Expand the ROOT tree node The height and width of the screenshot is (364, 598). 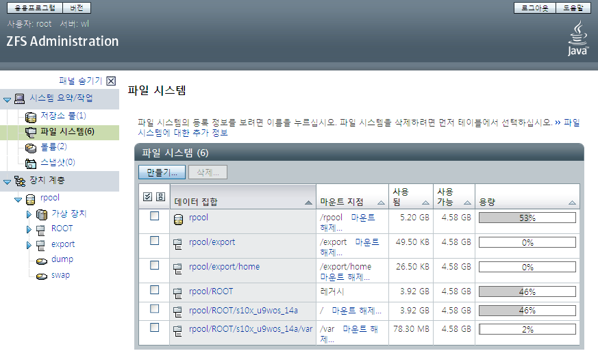pyautogui.click(x=29, y=229)
